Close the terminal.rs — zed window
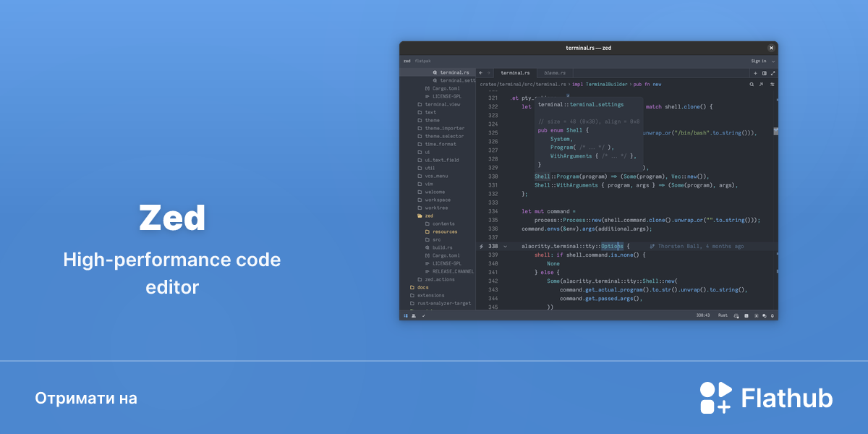 (x=771, y=48)
